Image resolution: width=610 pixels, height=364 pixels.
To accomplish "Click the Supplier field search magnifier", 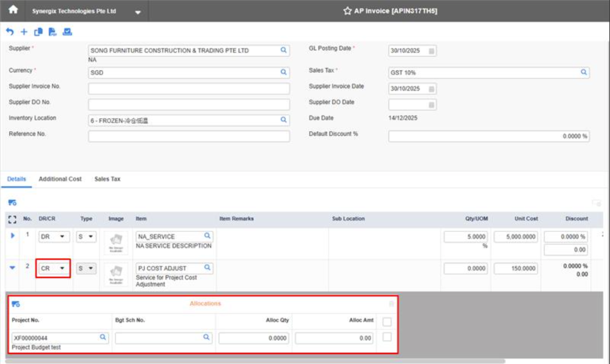I will 283,50.
